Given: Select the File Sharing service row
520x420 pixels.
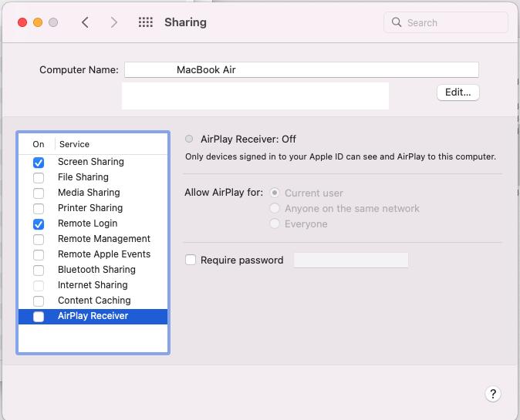Looking at the screenshot, I should pos(93,177).
